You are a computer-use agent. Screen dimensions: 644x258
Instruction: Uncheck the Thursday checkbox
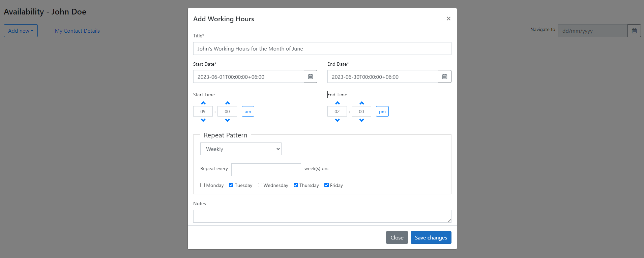(x=296, y=185)
